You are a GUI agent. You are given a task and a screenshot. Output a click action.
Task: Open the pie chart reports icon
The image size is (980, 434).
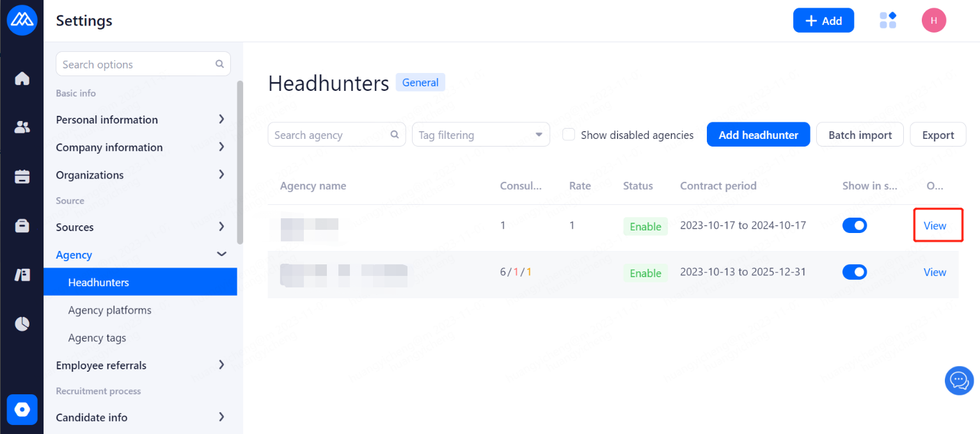click(22, 324)
